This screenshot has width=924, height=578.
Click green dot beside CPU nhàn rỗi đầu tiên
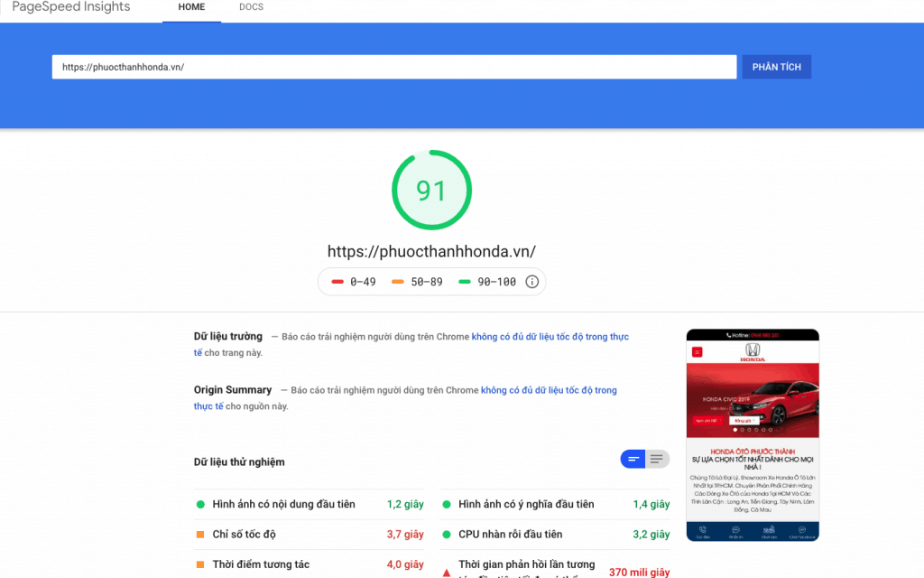pyautogui.click(x=446, y=535)
